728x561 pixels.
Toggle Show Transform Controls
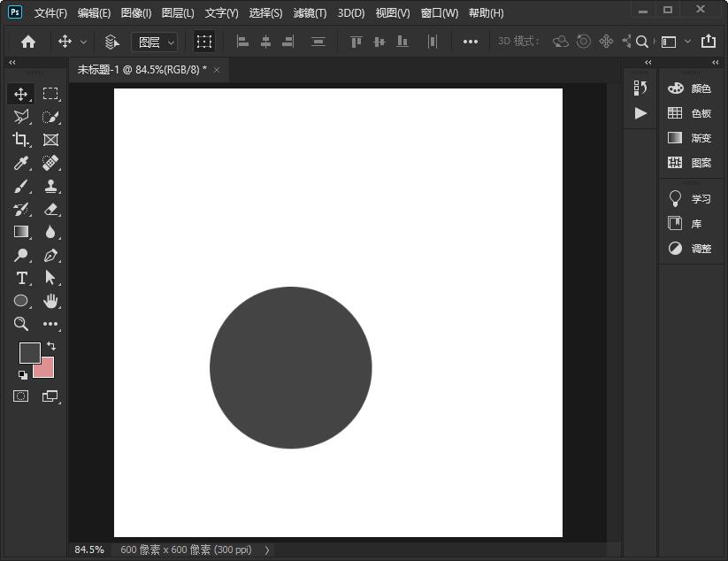click(204, 42)
